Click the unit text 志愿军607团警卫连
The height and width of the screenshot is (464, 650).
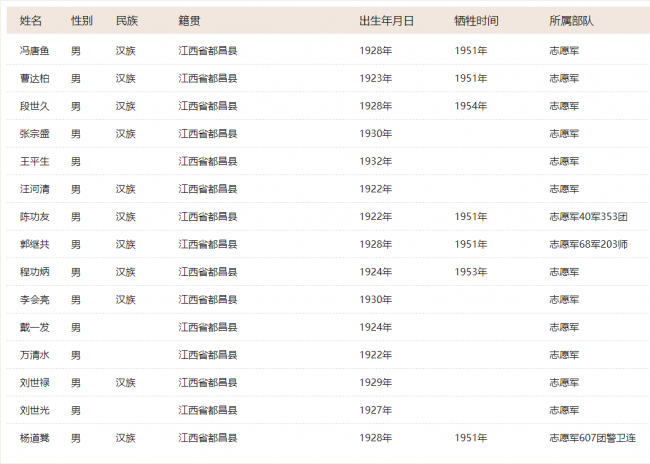tap(592, 438)
